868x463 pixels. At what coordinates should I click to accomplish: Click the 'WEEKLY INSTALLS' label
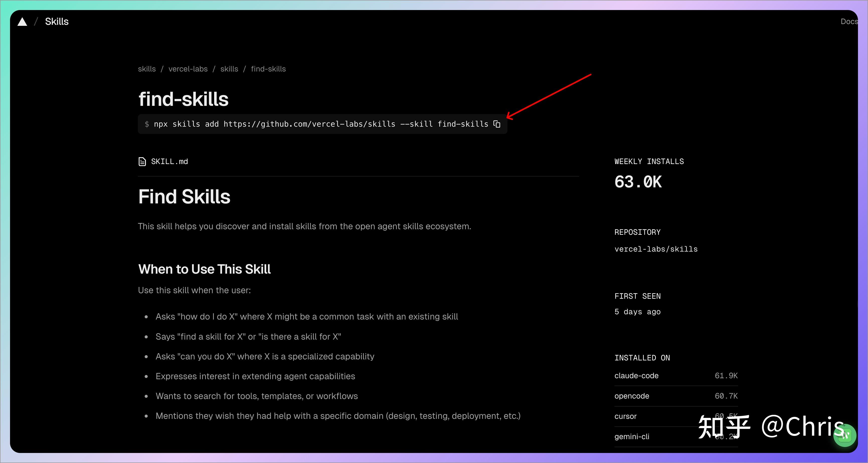649,162
